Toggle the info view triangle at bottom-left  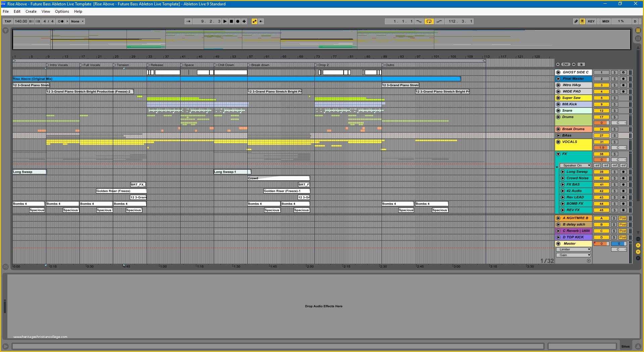[5, 346]
